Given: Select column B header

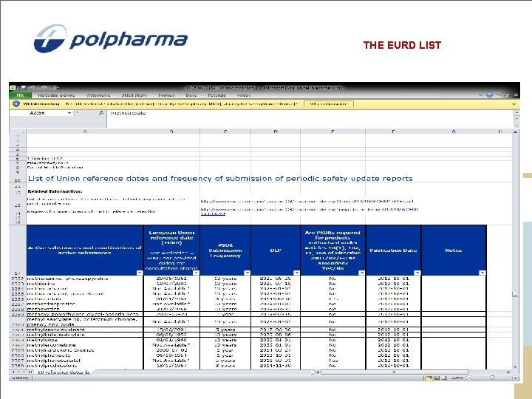Looking at the screenshot, I should click(x=171, y=132).
